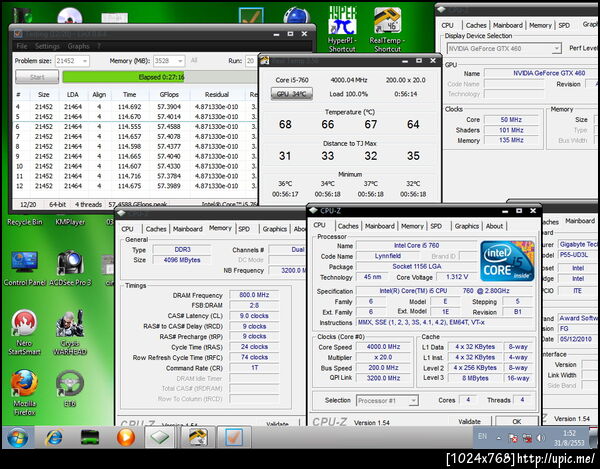This screenshot has height=469, width=600.
Task: Click OK in the front CPU-Z window
Action: point(517,422)
